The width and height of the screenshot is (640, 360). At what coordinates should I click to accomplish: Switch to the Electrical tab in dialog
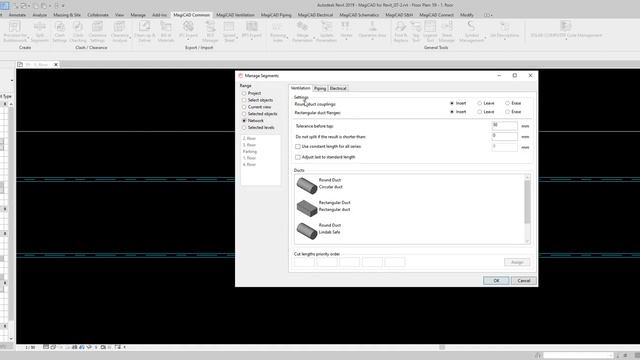coord(338,89)
